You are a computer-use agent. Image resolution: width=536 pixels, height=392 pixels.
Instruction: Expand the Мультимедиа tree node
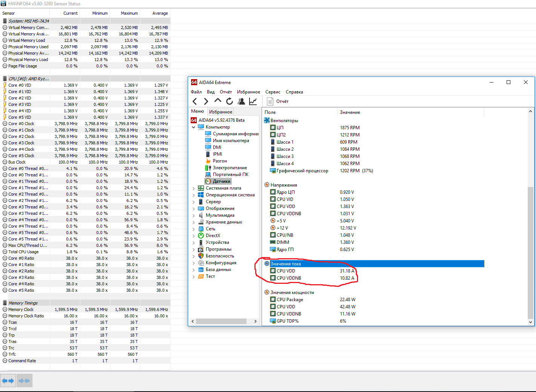[x=194, y=215]
